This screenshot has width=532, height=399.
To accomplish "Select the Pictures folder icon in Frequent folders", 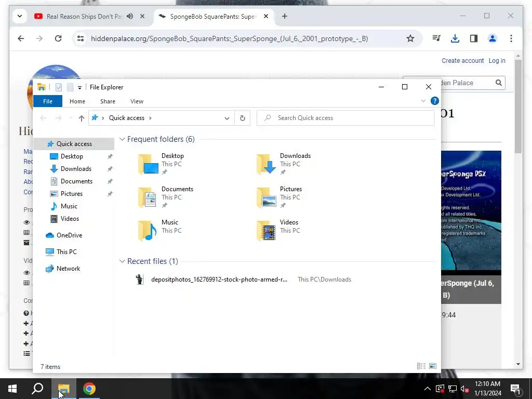I will (267, 197).
